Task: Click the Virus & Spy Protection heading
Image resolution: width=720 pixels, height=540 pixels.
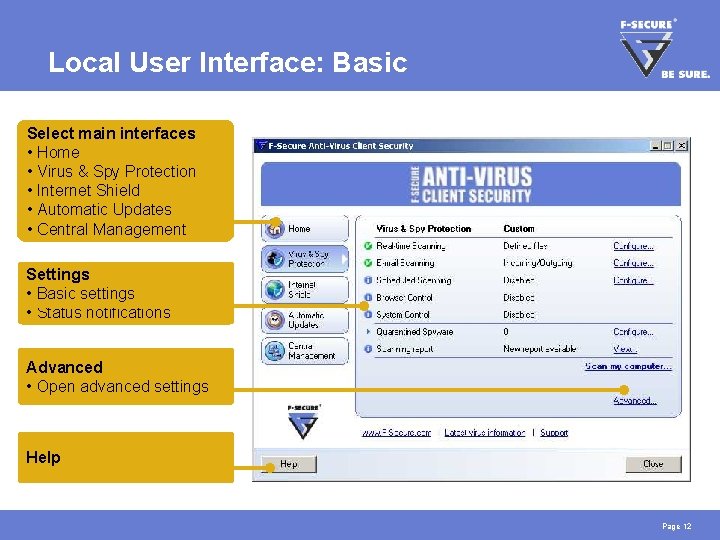Action: pyautogui.click(x=423, y=229)
